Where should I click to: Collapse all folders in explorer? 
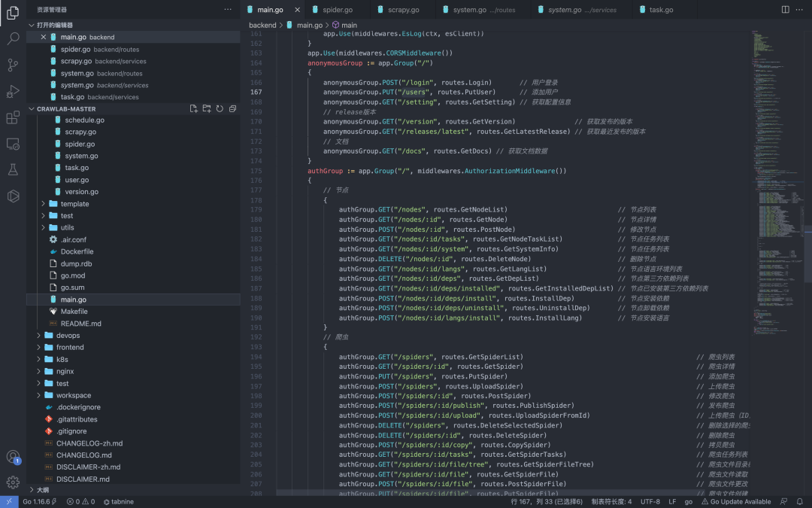tap(232, 109)
